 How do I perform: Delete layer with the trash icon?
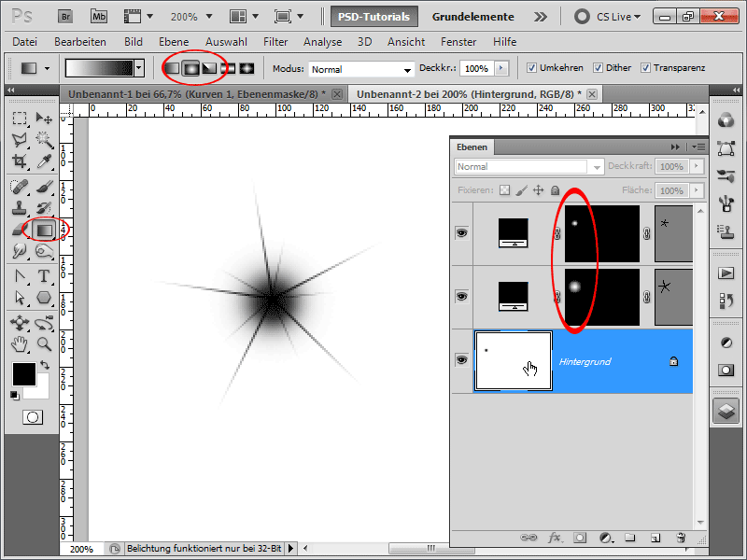(681, 538)
